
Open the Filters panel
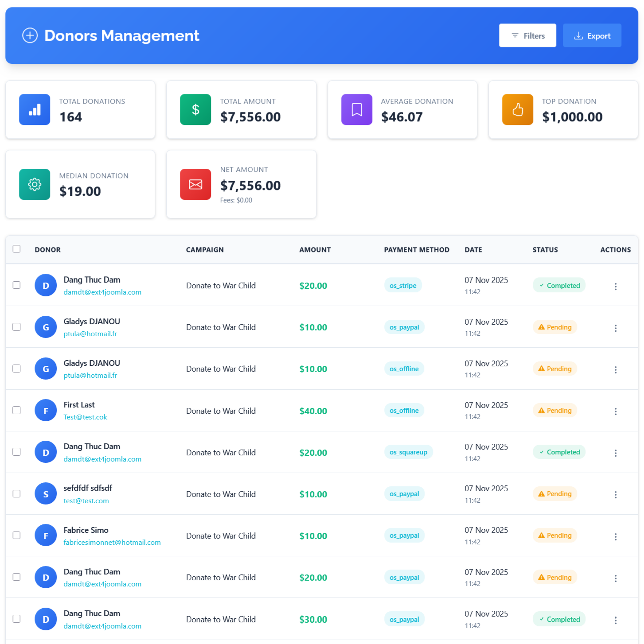527,35
